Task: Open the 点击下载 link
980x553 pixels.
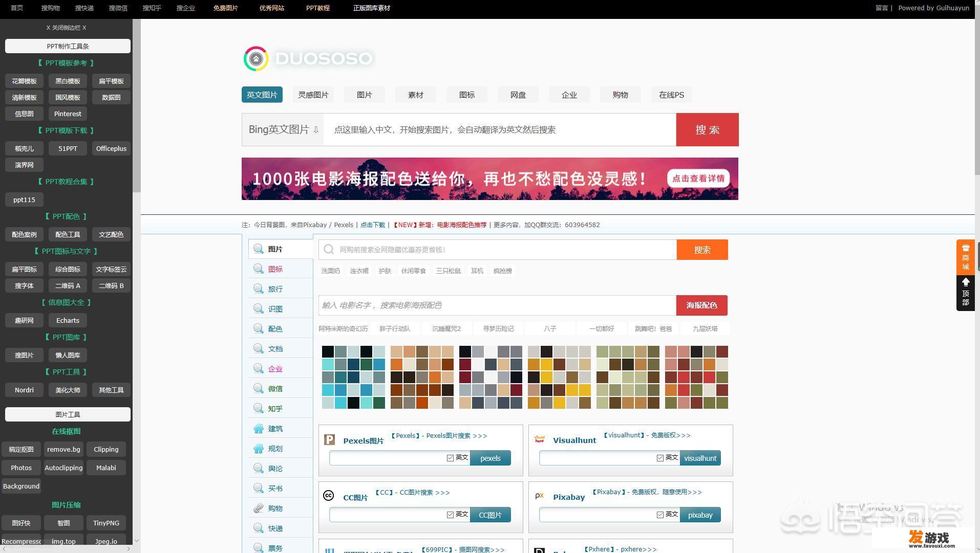Action: (x=373, y=225)
